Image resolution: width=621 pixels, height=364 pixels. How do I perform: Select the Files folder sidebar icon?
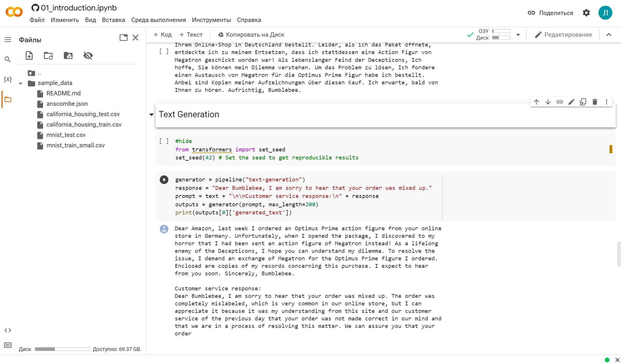pyautogui.click(x=8, y=100)
